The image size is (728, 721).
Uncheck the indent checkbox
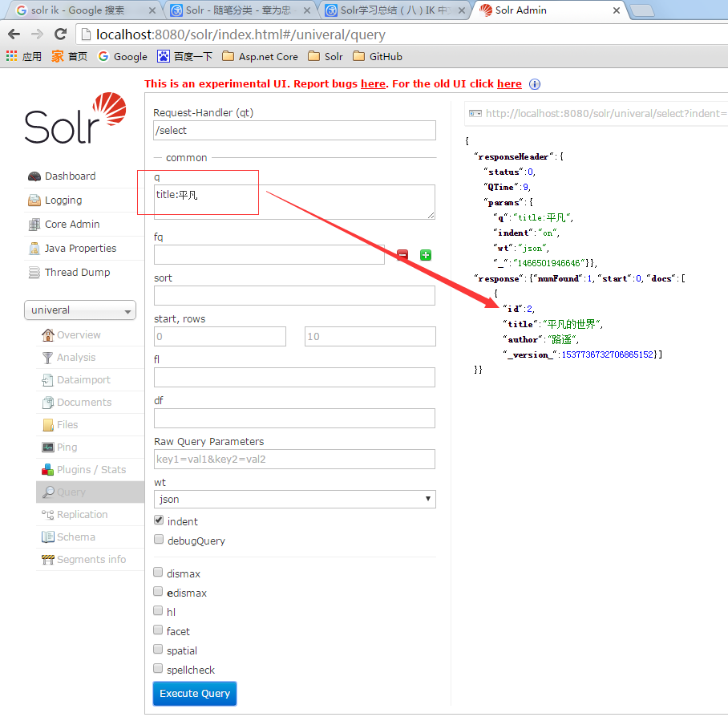(159, 520)
